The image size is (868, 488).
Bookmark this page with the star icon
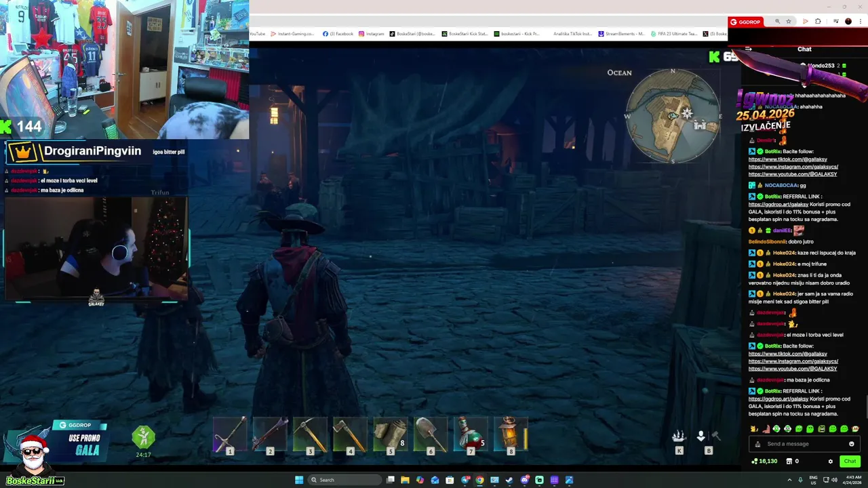point(789,22)
